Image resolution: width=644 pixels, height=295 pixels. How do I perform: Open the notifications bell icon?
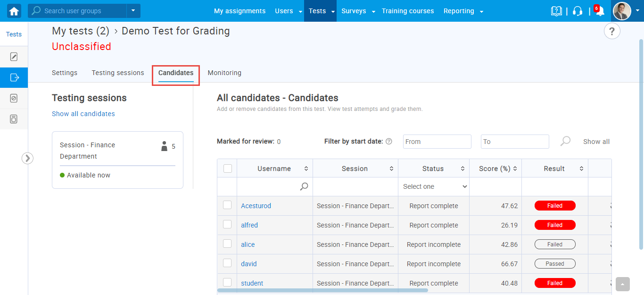coord(600,11)
